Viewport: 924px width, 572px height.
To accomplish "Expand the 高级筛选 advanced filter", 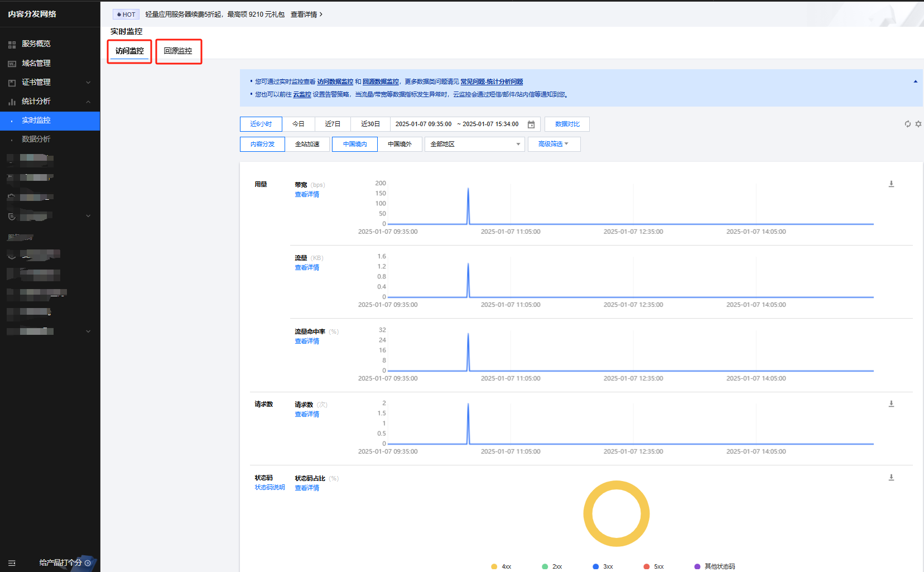I will click(x=554, y=144).
